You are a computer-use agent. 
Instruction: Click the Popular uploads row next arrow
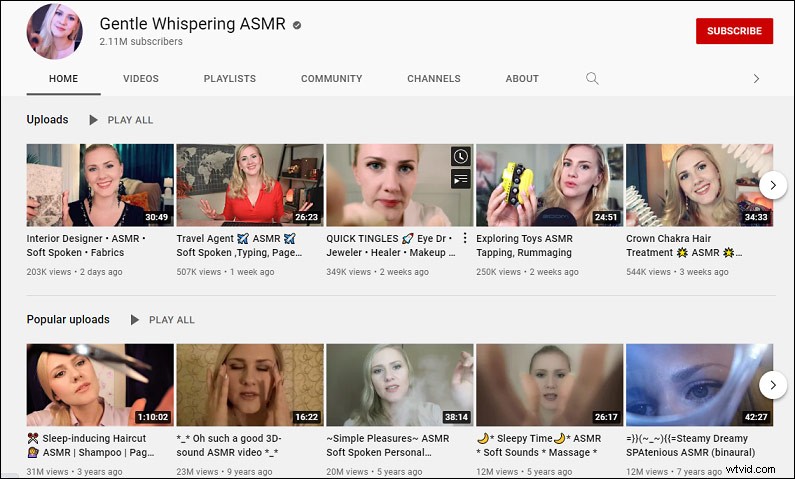click(x=773, y=385)
